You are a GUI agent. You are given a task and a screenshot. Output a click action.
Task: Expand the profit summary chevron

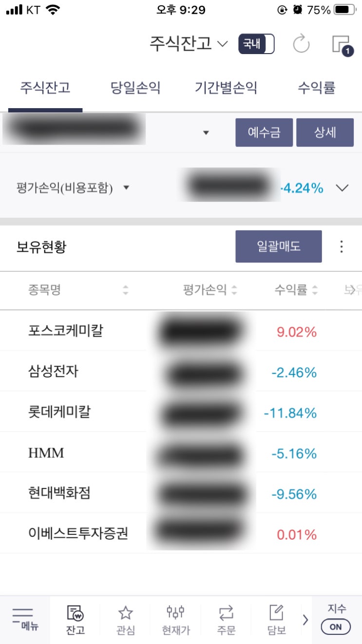tap(343, 188)
